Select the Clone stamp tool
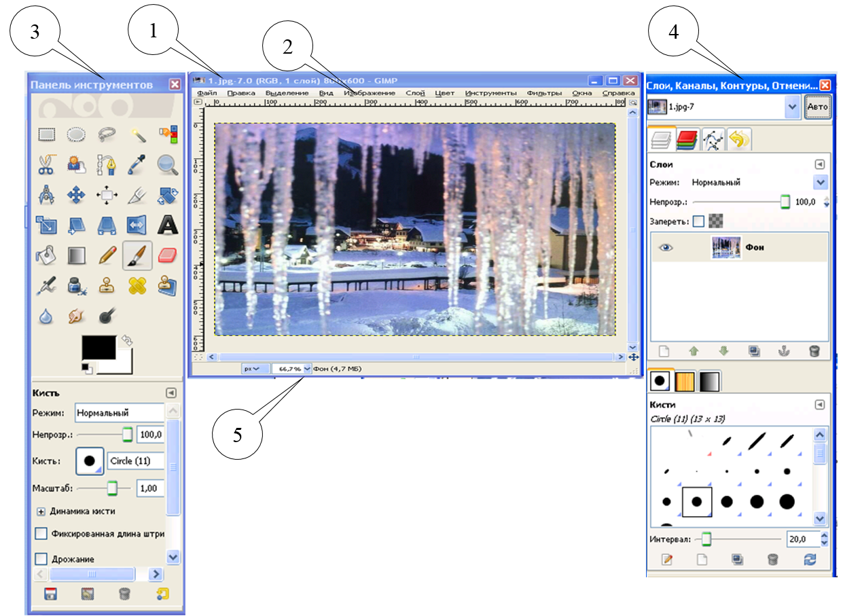Viewport: 843px width, 616px height. [x=106, y=285]
